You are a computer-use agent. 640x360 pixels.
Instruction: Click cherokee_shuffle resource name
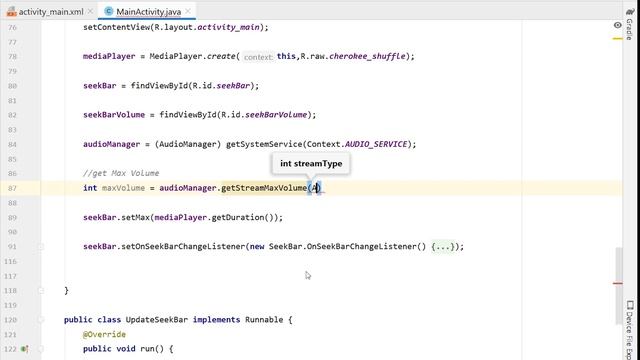367,56
